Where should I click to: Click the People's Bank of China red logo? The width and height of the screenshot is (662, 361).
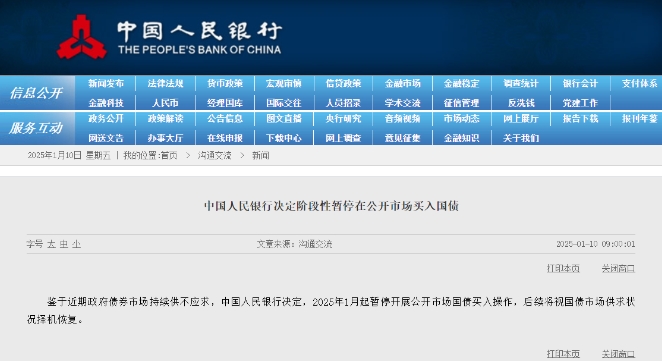(81, 37)
